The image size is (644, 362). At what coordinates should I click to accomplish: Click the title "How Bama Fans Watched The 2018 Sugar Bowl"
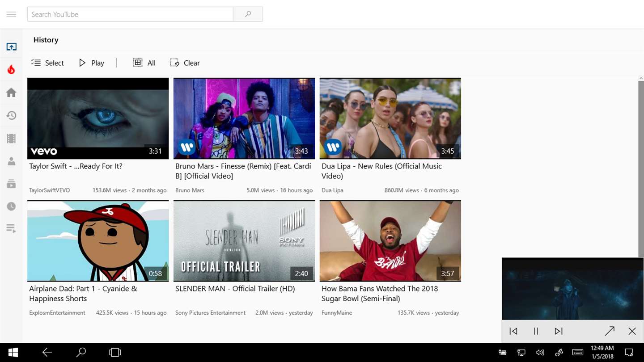(380, 294)
